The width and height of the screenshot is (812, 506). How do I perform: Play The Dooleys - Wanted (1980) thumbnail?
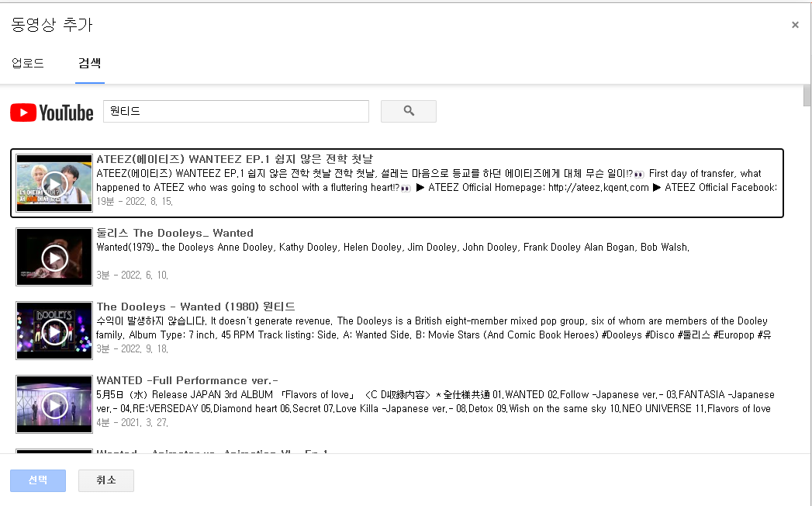tap(54, 331)
